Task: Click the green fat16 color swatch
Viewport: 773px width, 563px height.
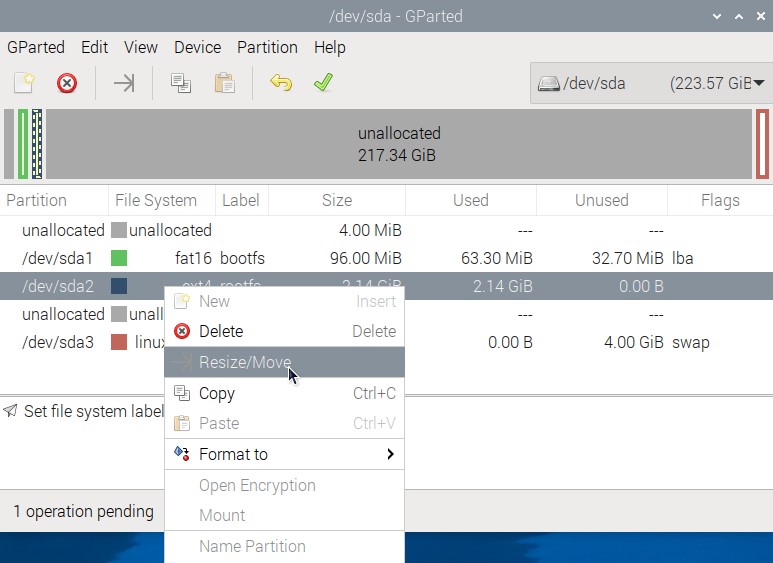Action: (x=119, y=258)
